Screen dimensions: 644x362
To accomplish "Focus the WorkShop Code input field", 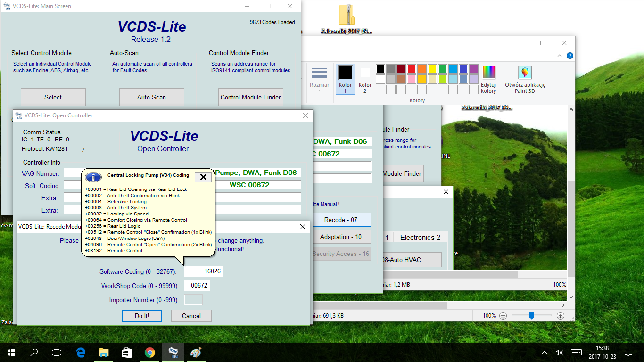I will tap(197, 286).
